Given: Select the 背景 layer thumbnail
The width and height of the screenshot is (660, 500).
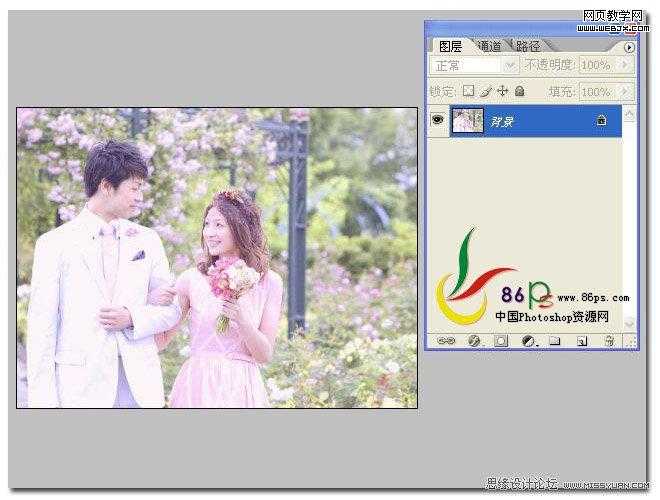Looking at the screenshot, I should tap(467, 120).
